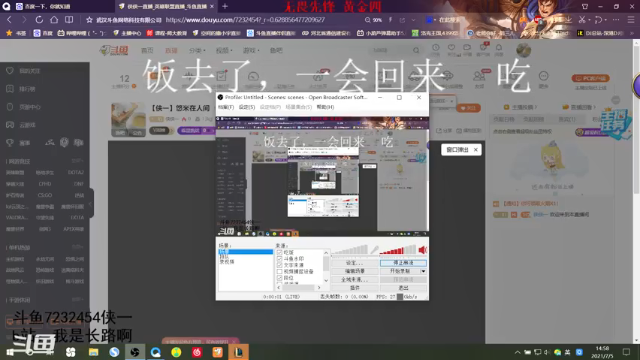Open the gamepad cloud game sidebar item
The height and width of the screenshot is (360, 640).
click(10, 125)
